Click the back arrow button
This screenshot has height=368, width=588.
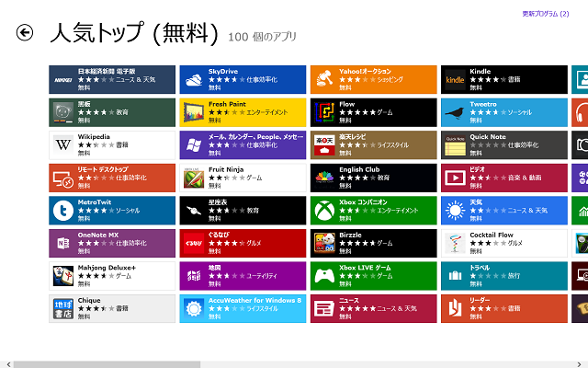(x=25, y=33)
